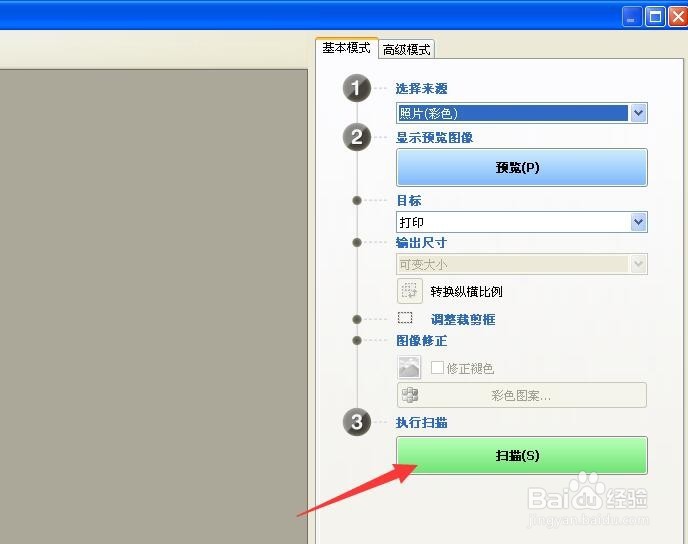Click the 图像修正 label
The height and width of the screenshot is (544, 688).
tap(421, 340)
